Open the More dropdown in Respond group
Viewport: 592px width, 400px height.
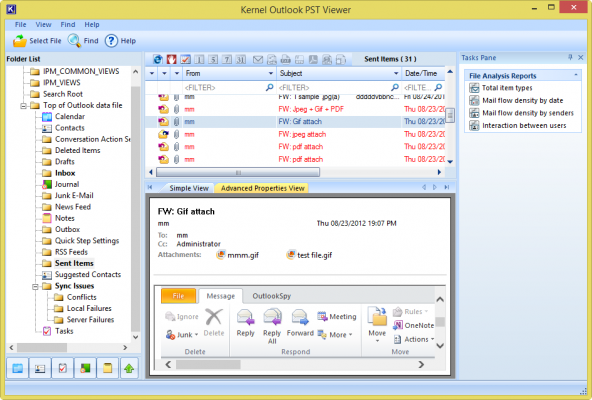(335, 335)
